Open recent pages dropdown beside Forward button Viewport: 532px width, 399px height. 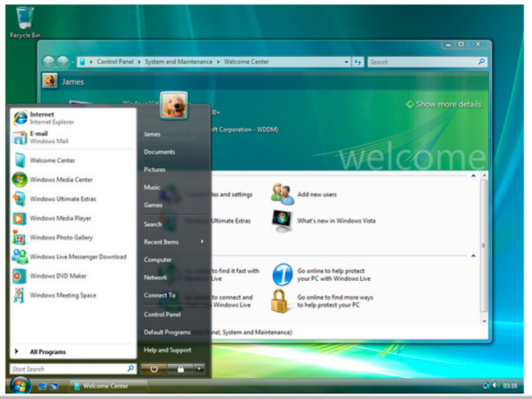click(x=72, y=62)
